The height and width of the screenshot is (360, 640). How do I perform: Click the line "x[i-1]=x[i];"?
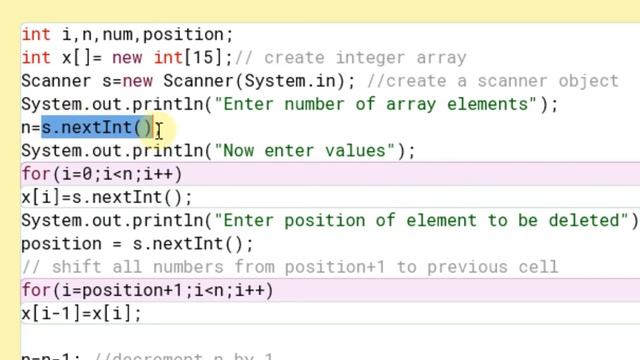coord(82,314)
